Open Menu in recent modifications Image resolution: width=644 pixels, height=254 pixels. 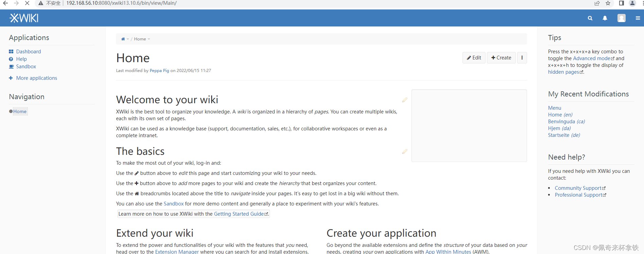coord(555,108)
